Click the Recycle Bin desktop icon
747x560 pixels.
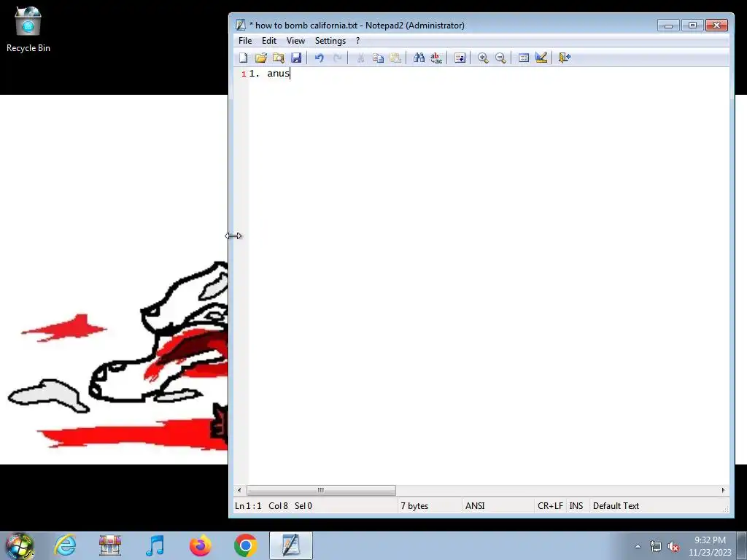(28, 28)
